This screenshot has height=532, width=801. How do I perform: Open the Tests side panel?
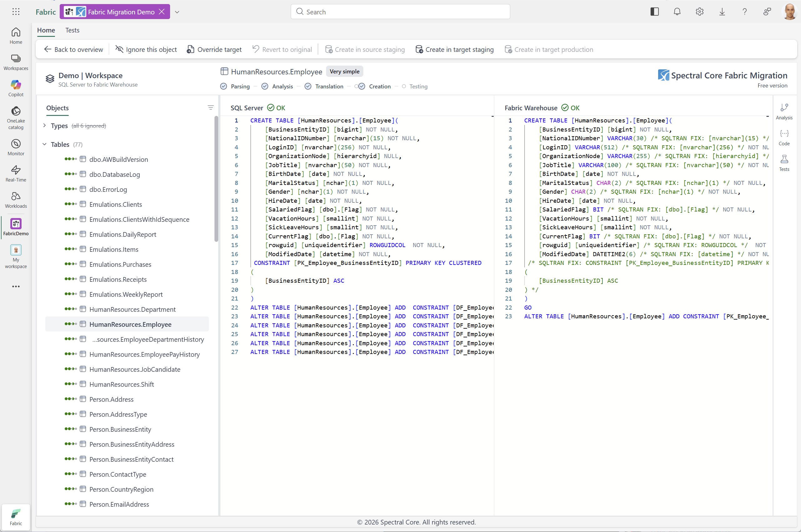(x=784, y=163)
